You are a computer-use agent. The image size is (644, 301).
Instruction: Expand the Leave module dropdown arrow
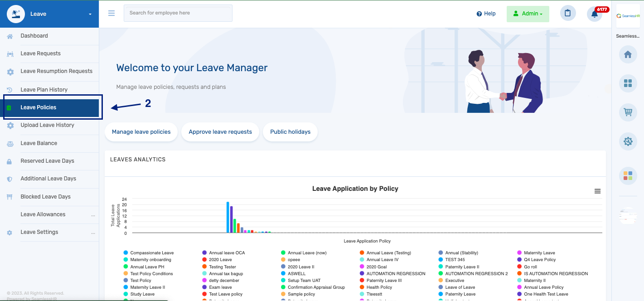[x=90, y=14]
